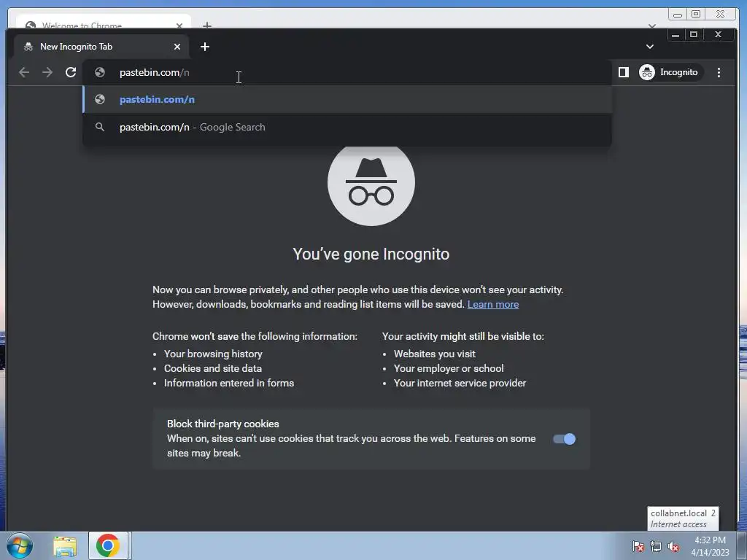Click the Chrome taskbar icon
Screen dimensions: 747x560
(108, 545)
